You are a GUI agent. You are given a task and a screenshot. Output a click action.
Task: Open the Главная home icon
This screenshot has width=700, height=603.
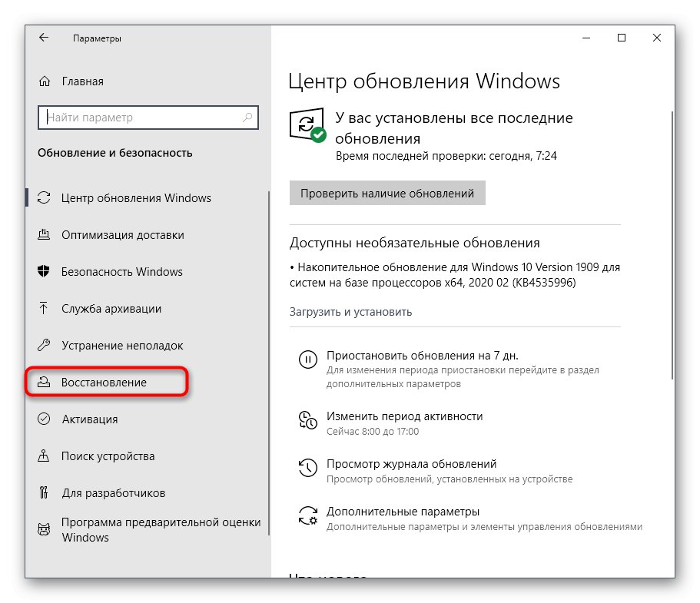[x=45, y=81]
